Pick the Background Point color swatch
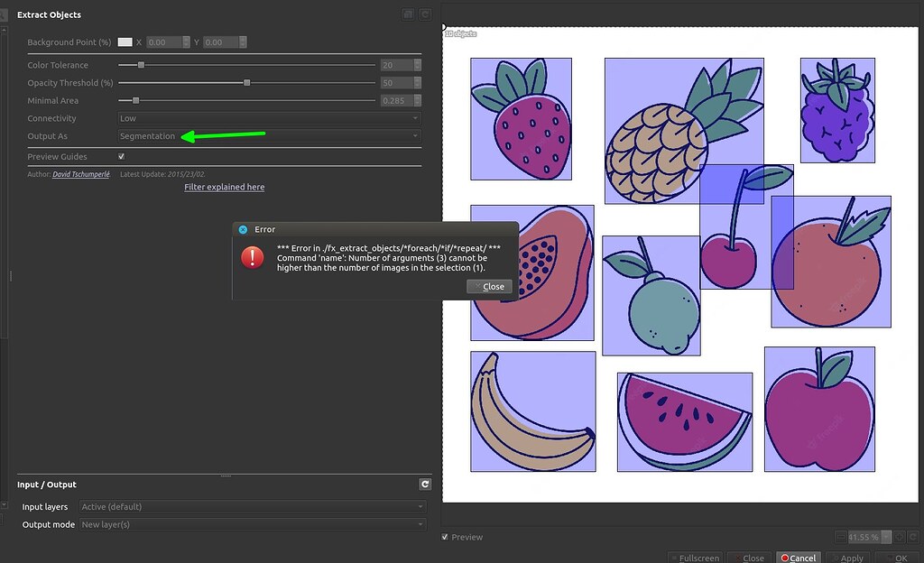The width and height of the screenshot is (924, 563). (x=125, y=42)
